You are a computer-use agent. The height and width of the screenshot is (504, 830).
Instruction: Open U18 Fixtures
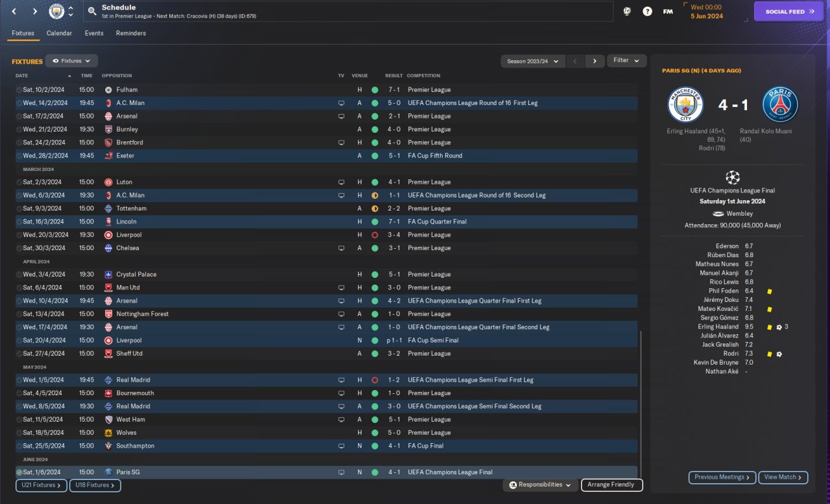tap(95, 485)
